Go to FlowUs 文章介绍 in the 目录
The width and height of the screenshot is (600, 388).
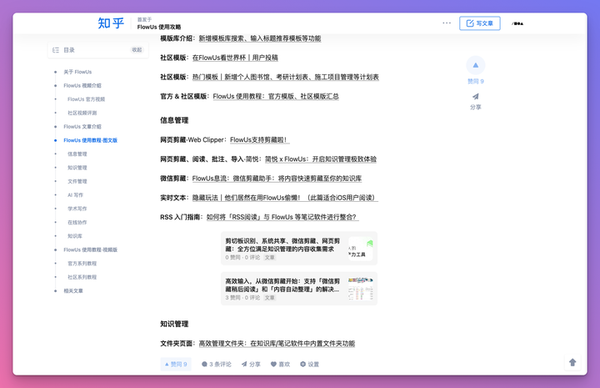pyautogui.click(x=82, y=127)
